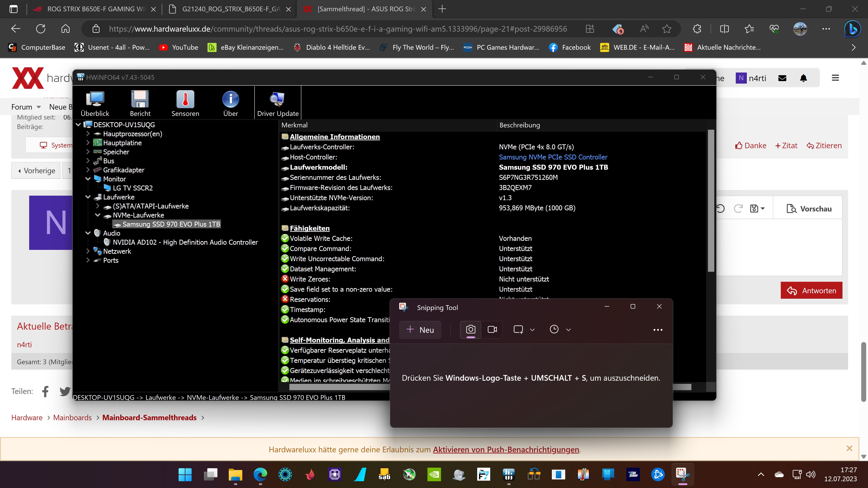Open the snip shape mode dropdown
Viewport: 868px width, 488px height.
[x=532, y=330]
